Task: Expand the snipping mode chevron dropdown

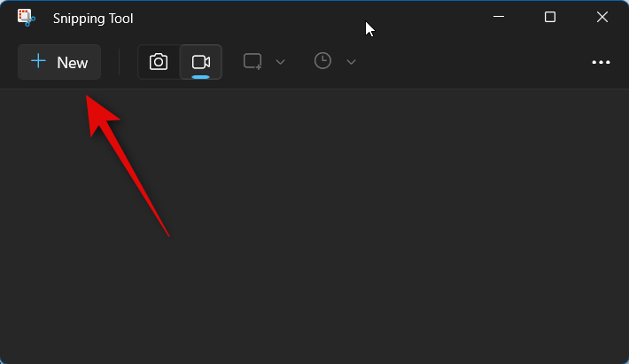Action: pyautogui.click(x=281, y=62)
